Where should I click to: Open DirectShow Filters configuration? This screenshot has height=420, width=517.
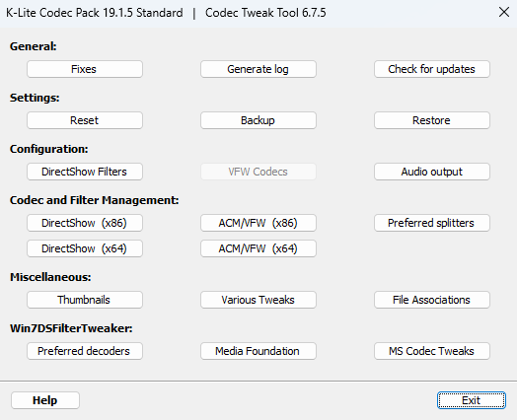[85, 172]
